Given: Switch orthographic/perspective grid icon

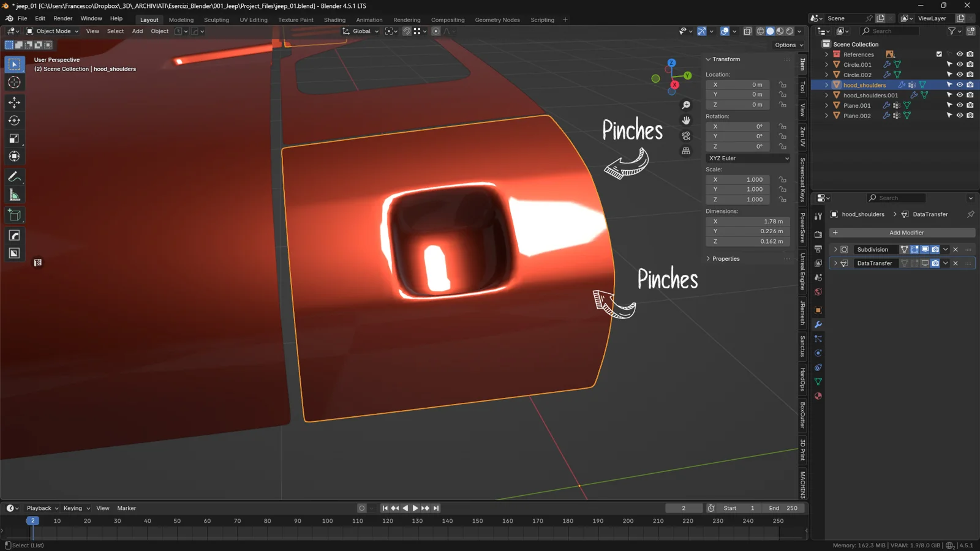Looking at the screenshot, I should click(686, 151).
